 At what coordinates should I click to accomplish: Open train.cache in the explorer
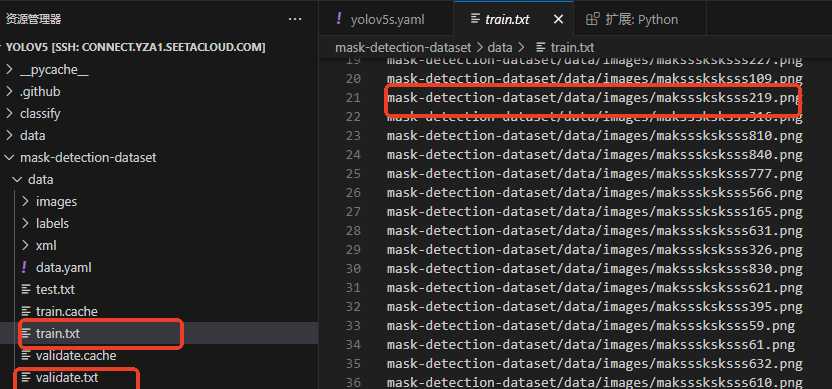click(67, 312)
